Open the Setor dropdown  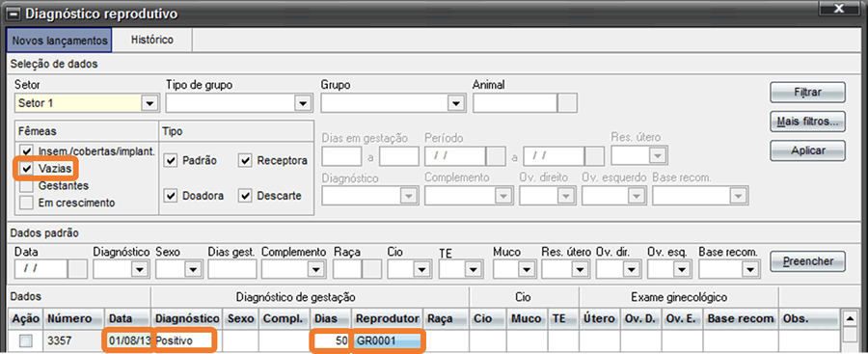pos(149,103)
